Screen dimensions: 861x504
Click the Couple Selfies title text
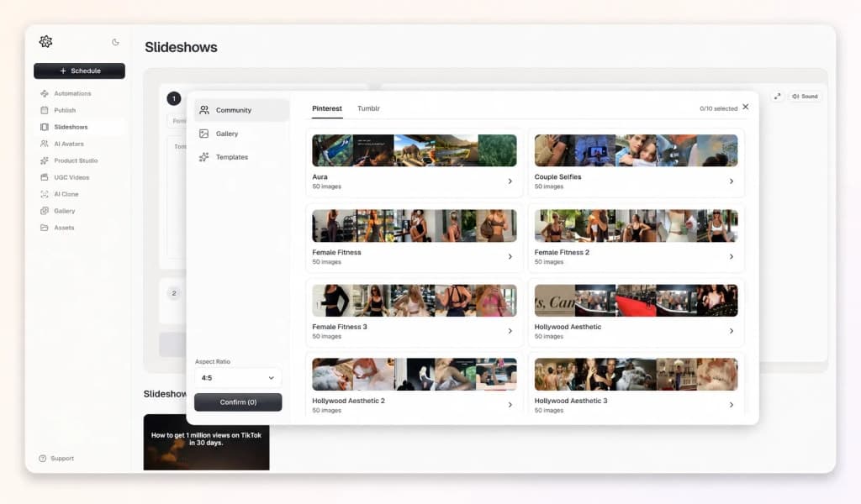(557, 177)
